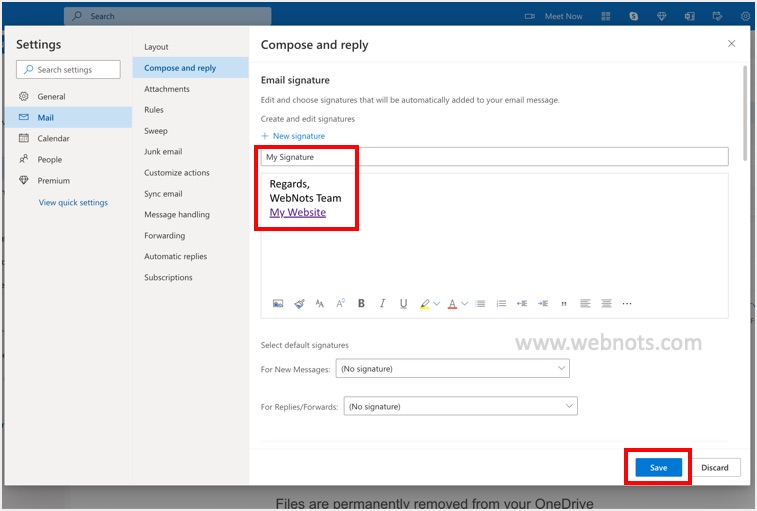757x511 pixels.
Task: Open Customize actions settings
Action: point(191,172)
